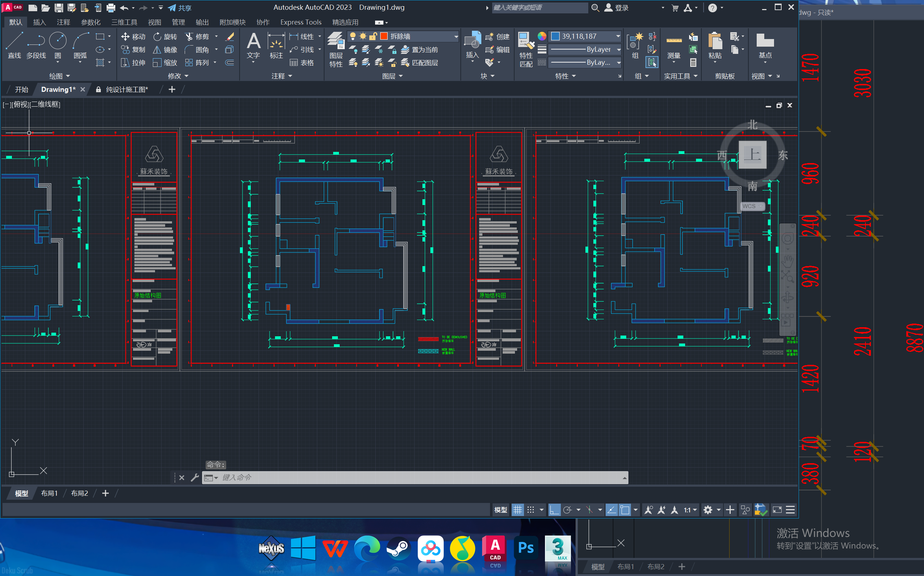The image size is (924, 576).
Task: Toggle ortho mode in the status bar
Action: [x=554, y=510]
